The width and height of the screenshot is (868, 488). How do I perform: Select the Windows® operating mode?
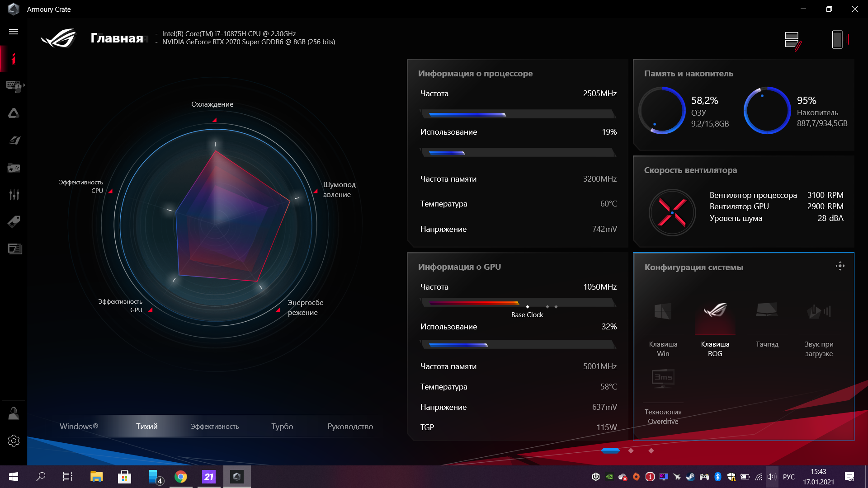coord(79,427)
